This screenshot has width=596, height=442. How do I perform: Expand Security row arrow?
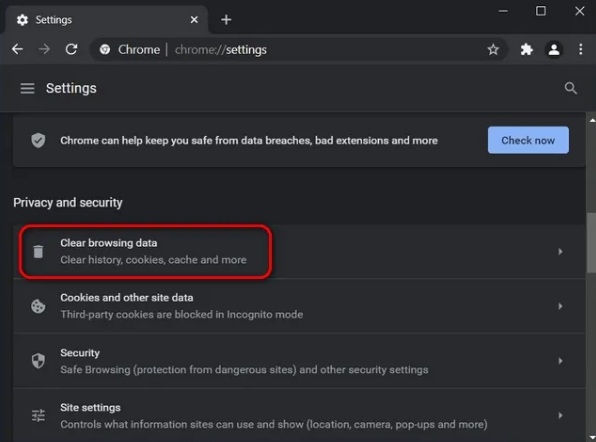click(x=560, y=361)
